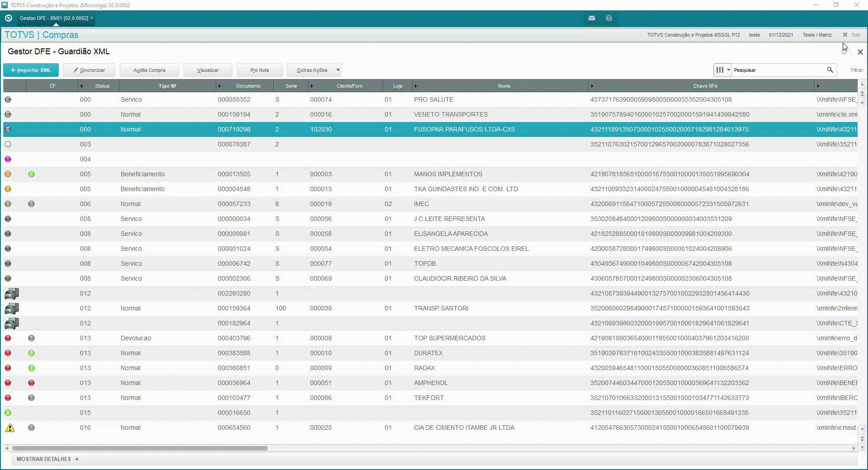The image size is (868, 470).
Task: Open the mail envelope icon
Action: 591,18
